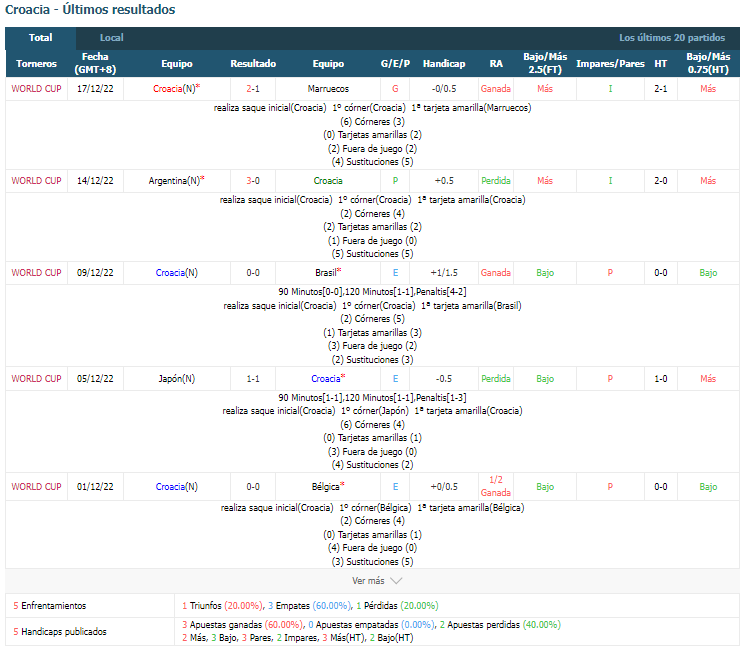Click the P result in Argentina row
This screenshot has height=653, width=750.
point(395,181)
